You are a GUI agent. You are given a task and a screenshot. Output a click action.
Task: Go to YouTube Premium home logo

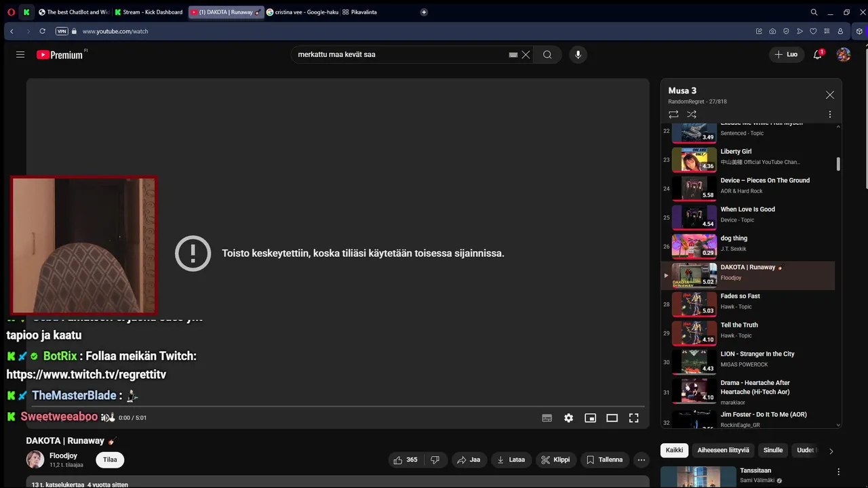click(61, 55)
